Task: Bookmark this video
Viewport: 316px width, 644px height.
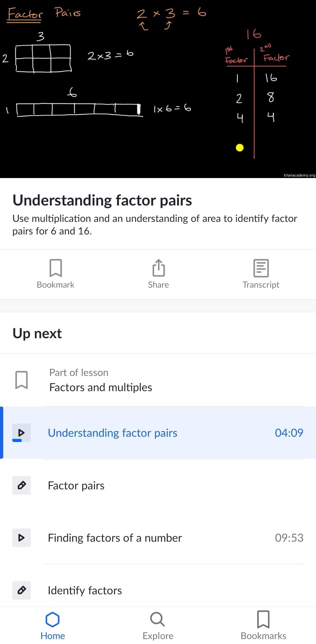Action: click(55, 273)
